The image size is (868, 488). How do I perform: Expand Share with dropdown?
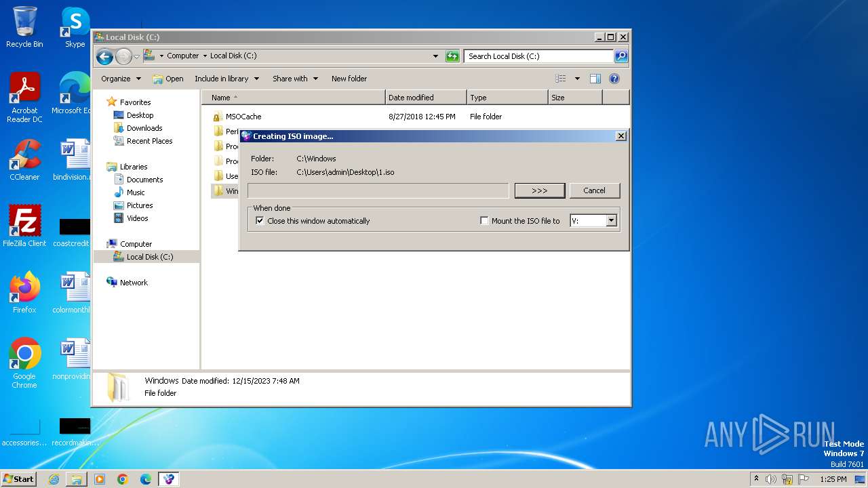(295, 79)
